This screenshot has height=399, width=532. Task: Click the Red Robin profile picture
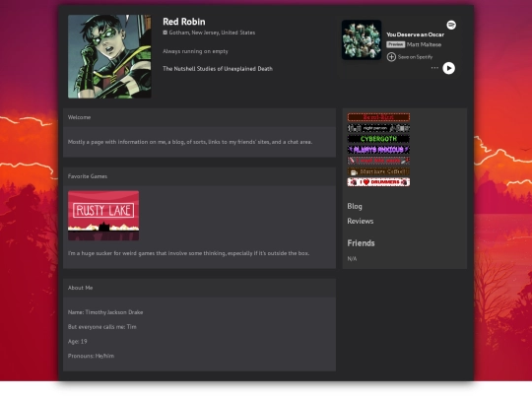tap(109, 56)
